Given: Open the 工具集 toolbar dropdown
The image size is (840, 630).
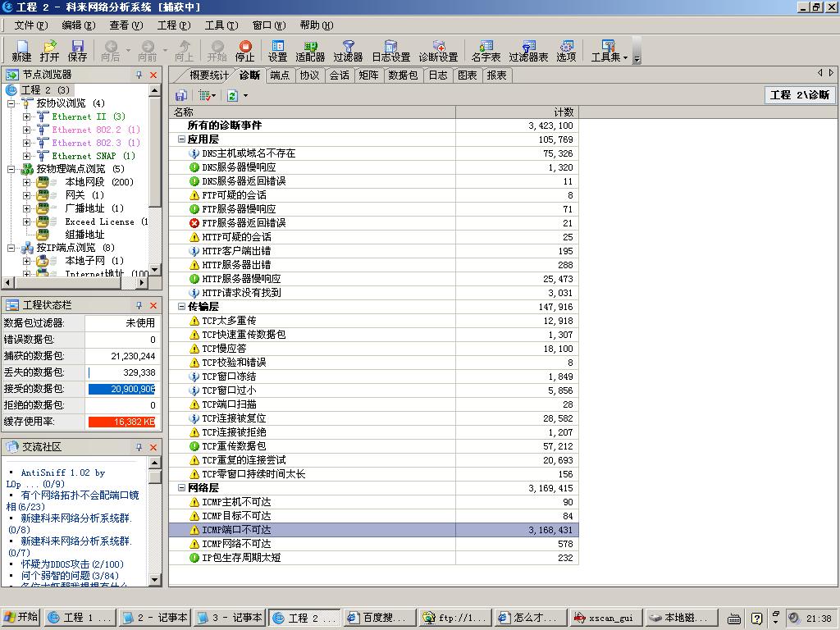Looking at the screenshot, I should 609,51.
